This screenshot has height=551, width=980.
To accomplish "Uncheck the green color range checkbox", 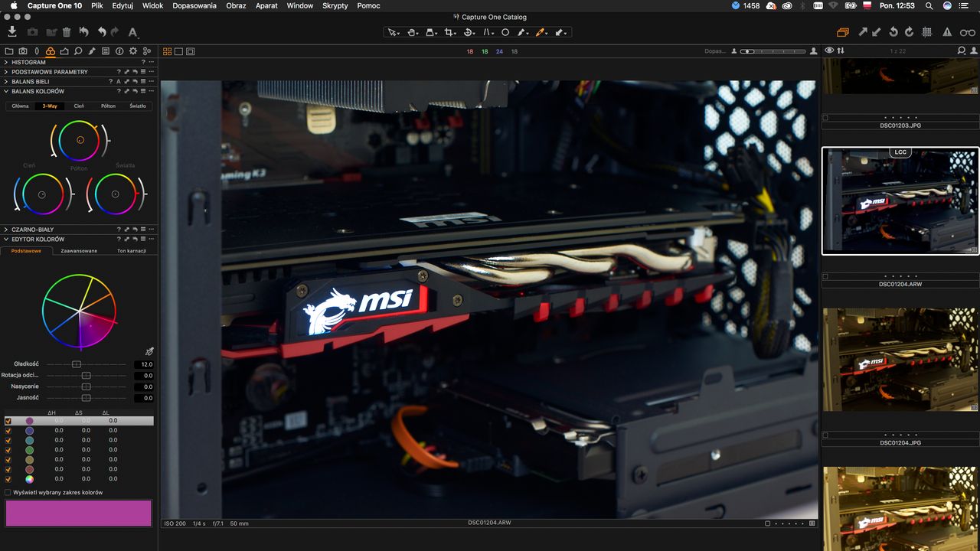I will click(8, 450).
